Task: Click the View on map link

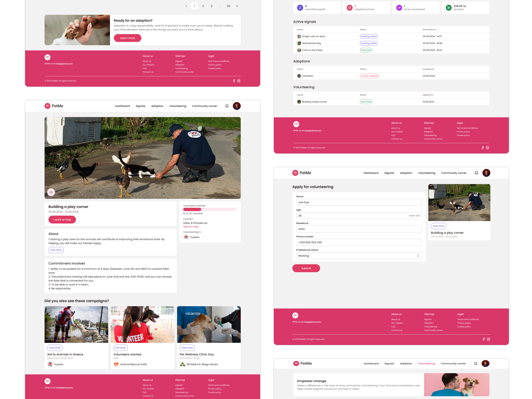Action: (191, 227)
